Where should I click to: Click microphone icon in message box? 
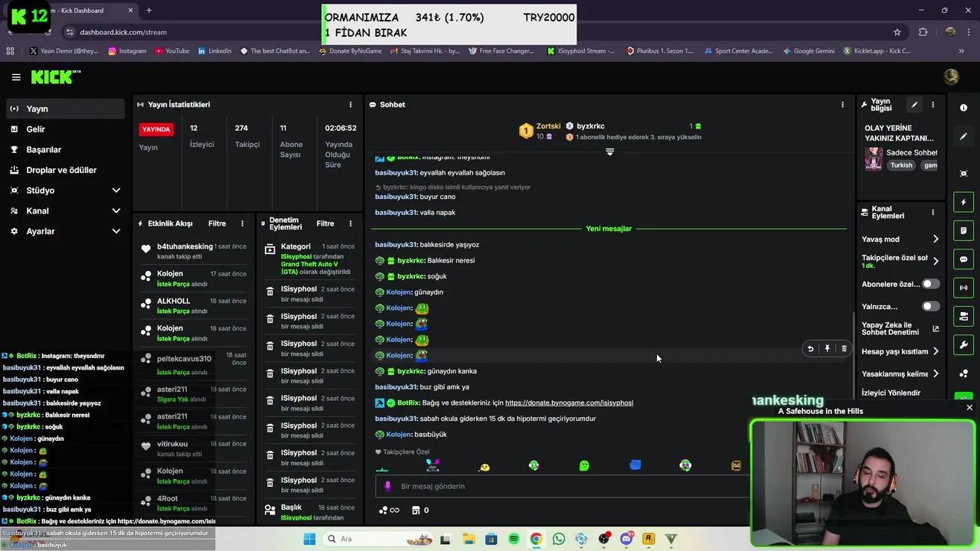pyautogui.click(x=387, y=486)
